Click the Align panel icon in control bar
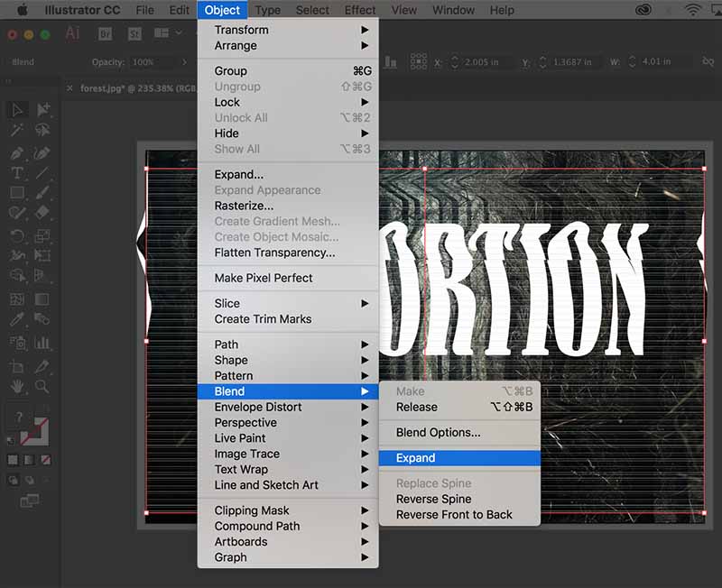 [x=391, y=61]
